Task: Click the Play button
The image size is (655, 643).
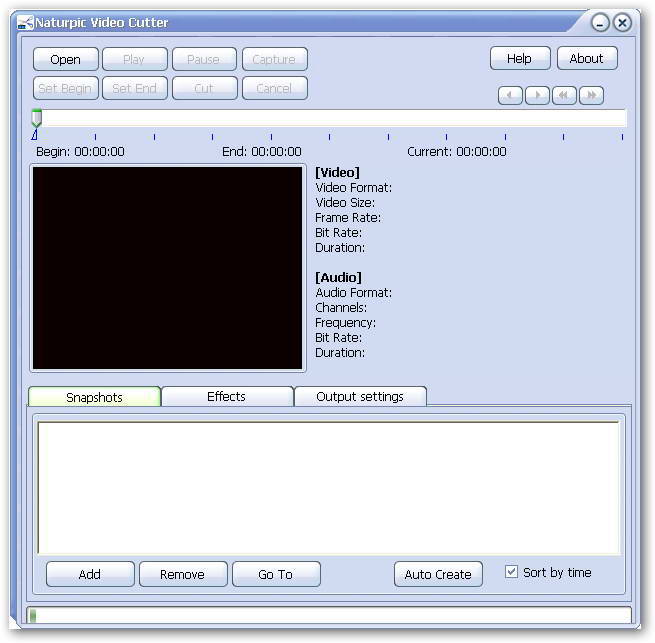Action: coord(135,59)
